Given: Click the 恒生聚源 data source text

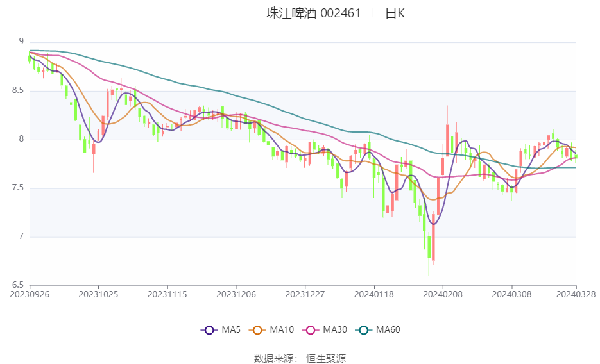Looking at the screenshot, I should pos(326,359).
